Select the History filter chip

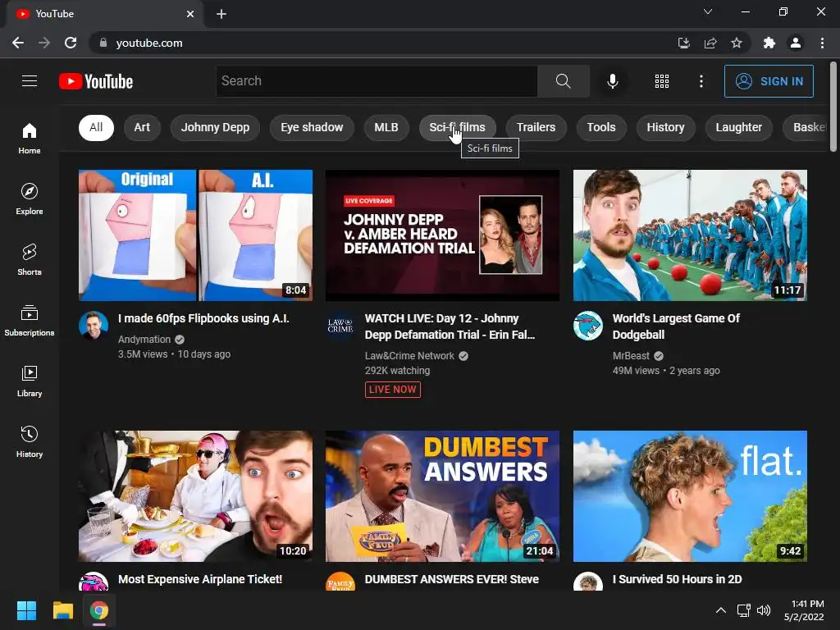coord(665,127)
